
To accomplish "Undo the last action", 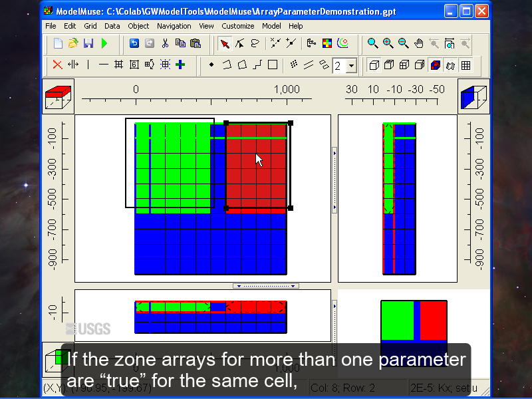I will pos(135,43).
